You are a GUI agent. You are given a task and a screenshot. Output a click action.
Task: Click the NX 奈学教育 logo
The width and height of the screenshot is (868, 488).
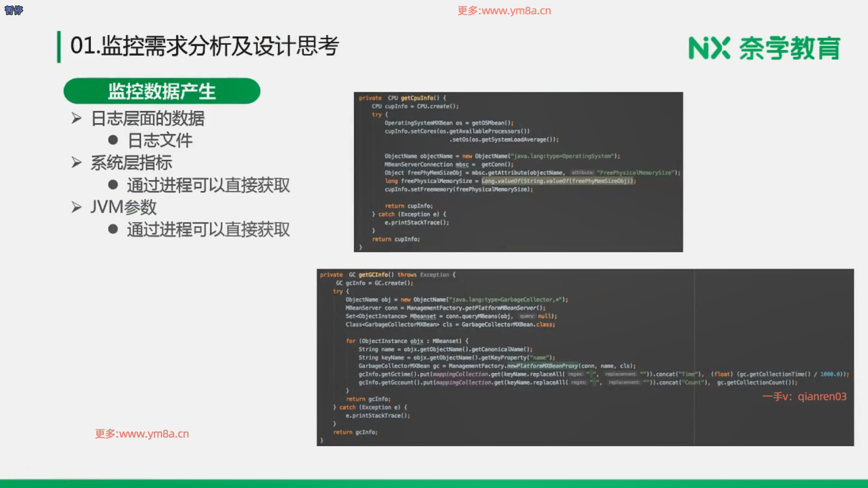pos(764,48)
